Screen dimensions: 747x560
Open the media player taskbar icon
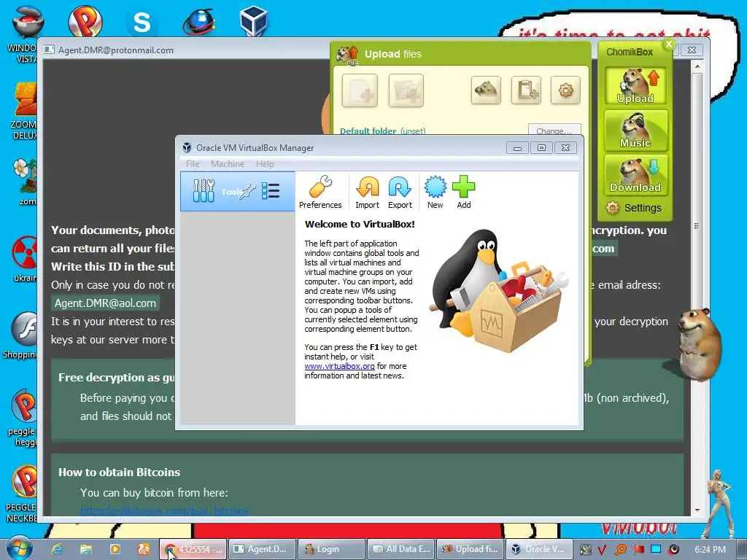(115, 549)
